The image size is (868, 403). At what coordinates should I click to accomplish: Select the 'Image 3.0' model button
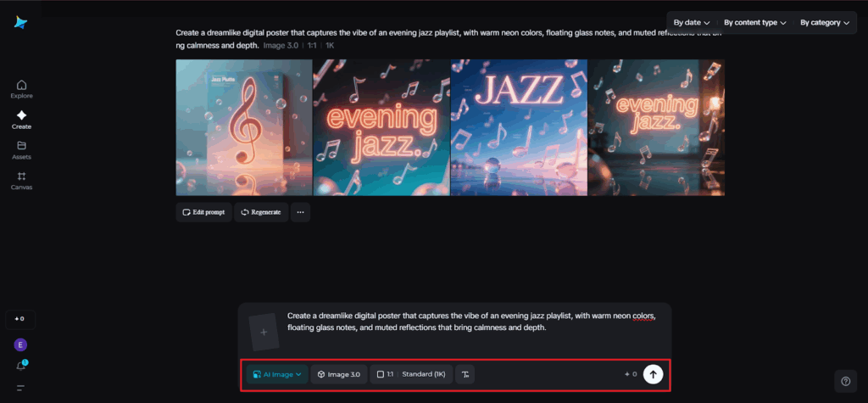point(339,374)
